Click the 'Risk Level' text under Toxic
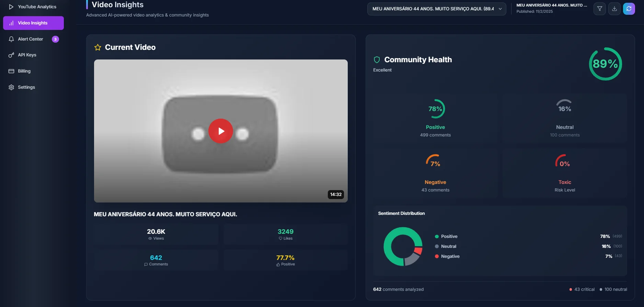 tap(565, 190)
